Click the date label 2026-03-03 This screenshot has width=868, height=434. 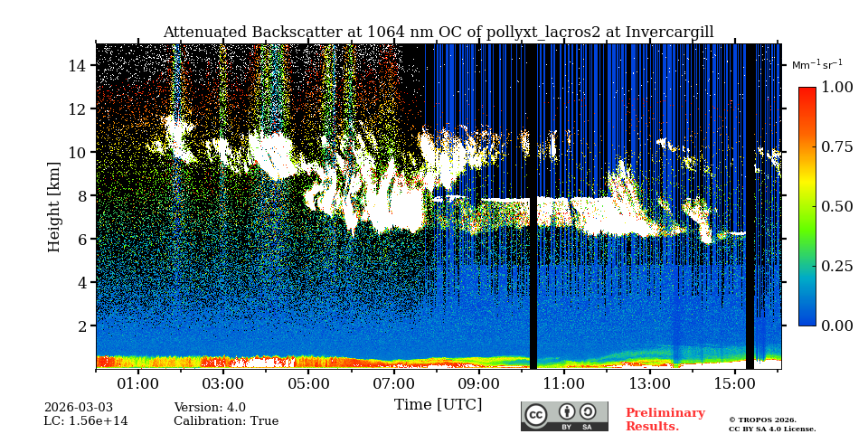coord(78,408)
